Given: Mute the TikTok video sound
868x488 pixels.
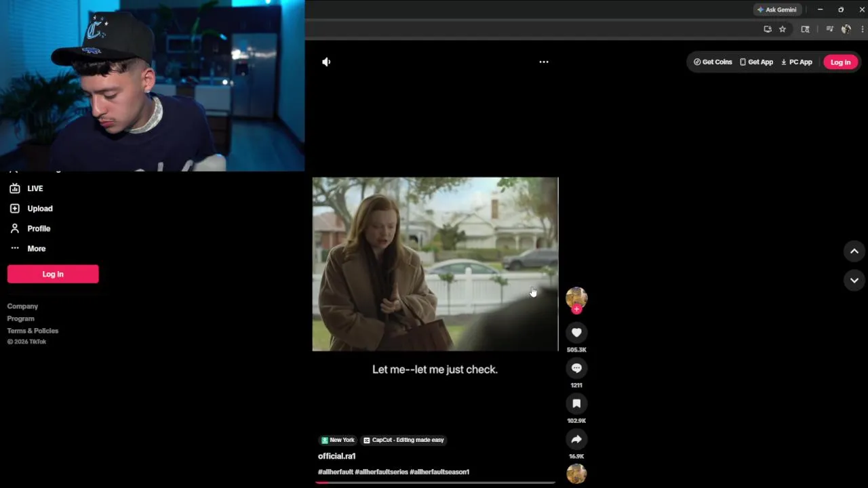Looking at the screenshot, I should pyautogui.click(x=326, y=62).
